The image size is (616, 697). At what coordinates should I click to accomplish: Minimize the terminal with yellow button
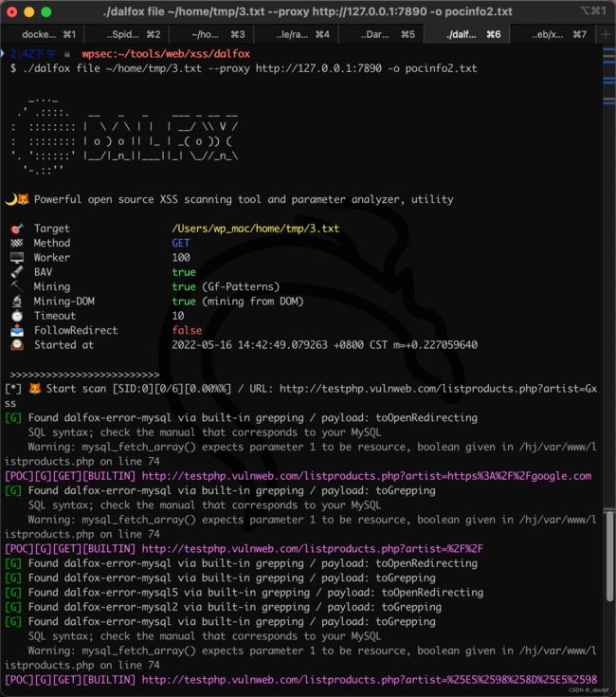coord(28,12)
